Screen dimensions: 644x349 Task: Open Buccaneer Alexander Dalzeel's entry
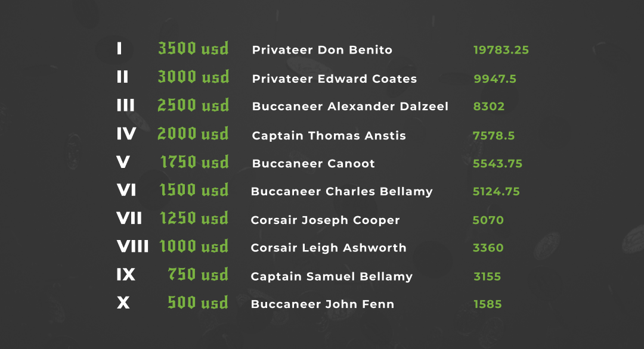pos(350,107)
